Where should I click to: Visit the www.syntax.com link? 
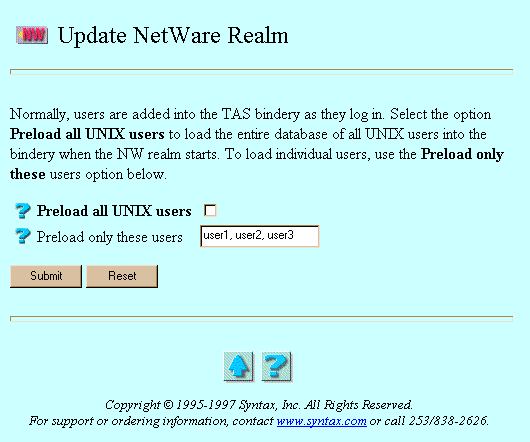click(x=322, y=421)
